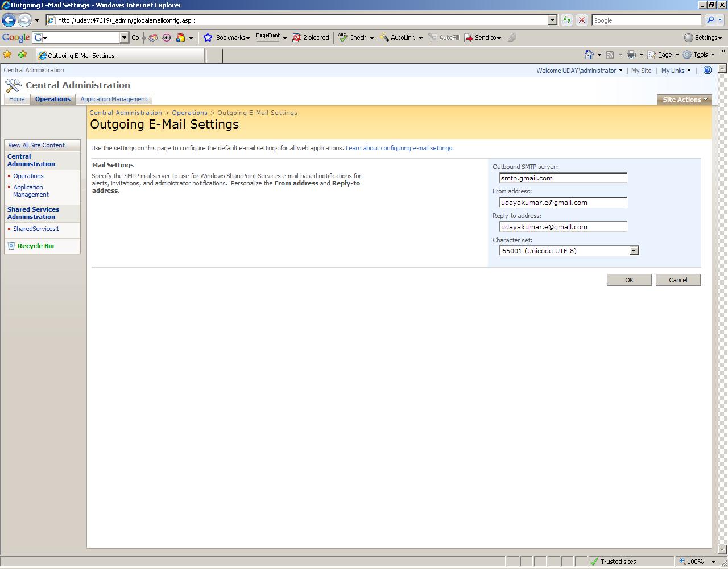Image resolution: width=728 pixels, height=569 pixels.
Task: Click the Send to toolbar icon
Action: pos(469,38)
